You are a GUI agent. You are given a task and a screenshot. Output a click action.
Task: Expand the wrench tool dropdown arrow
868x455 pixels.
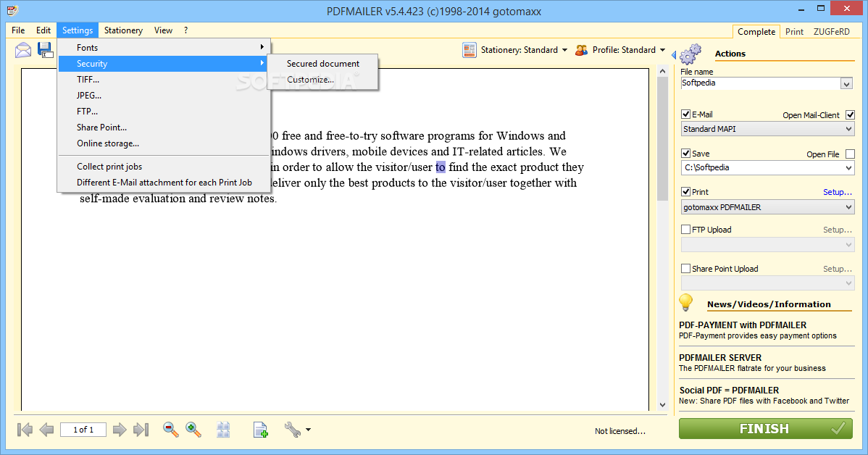309,430
